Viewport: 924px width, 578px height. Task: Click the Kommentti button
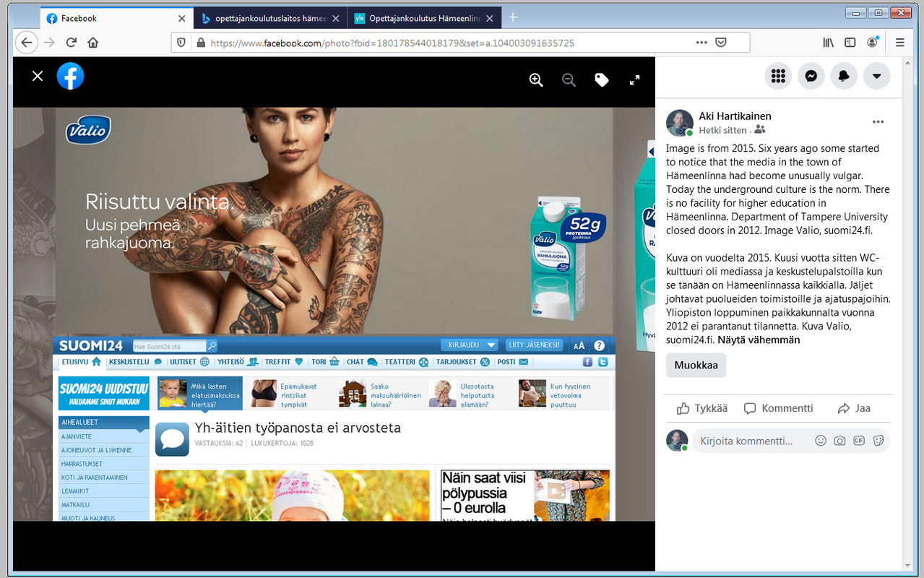tap(779, 408)
